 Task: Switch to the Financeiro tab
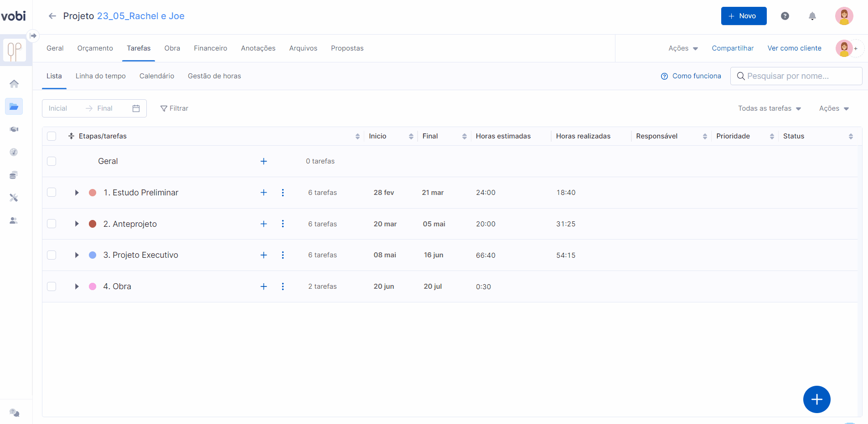coord(210,48)
